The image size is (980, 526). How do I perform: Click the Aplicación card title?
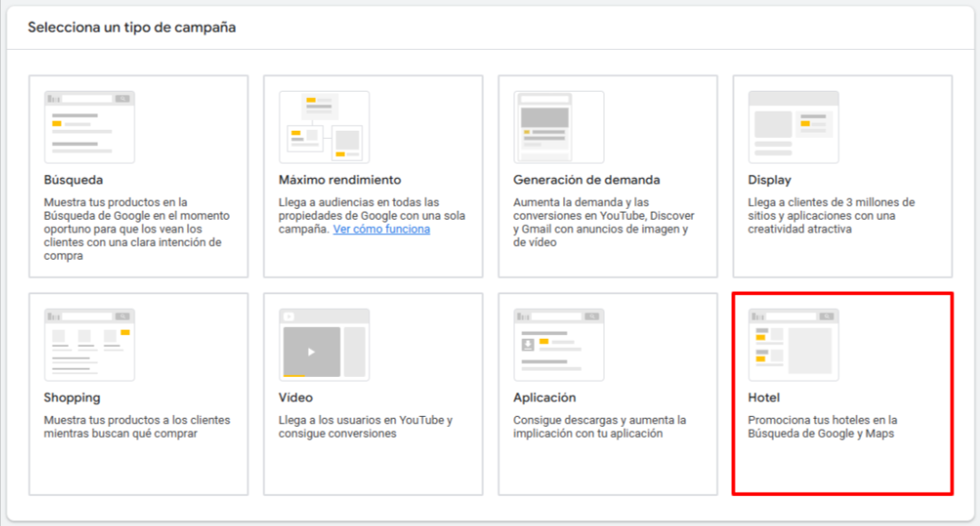click(x=544, y=398)
